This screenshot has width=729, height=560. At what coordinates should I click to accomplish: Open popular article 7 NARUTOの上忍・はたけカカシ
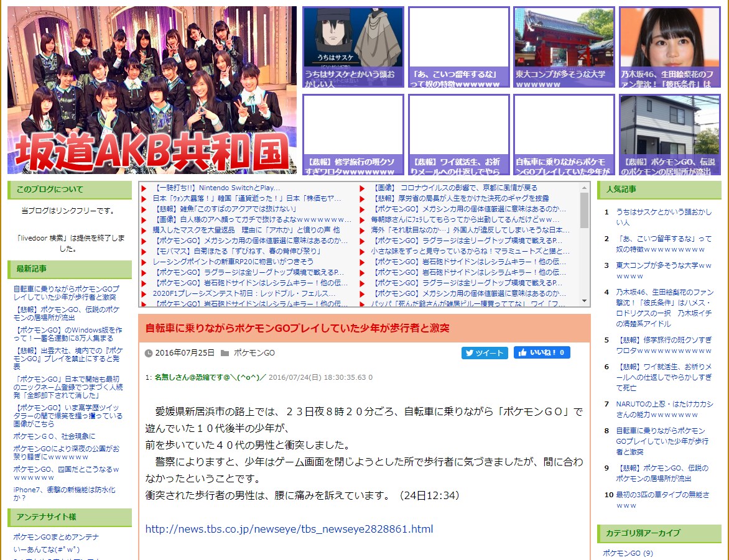(664, 409)
